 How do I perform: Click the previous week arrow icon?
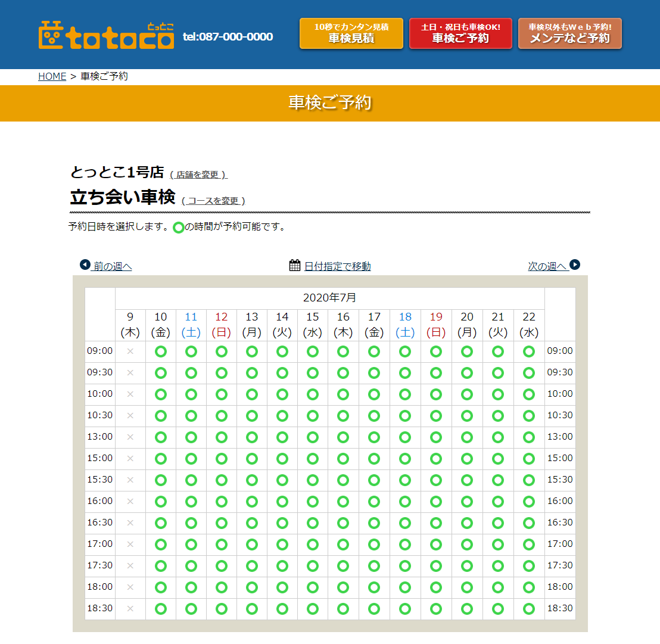coord(85,265)
